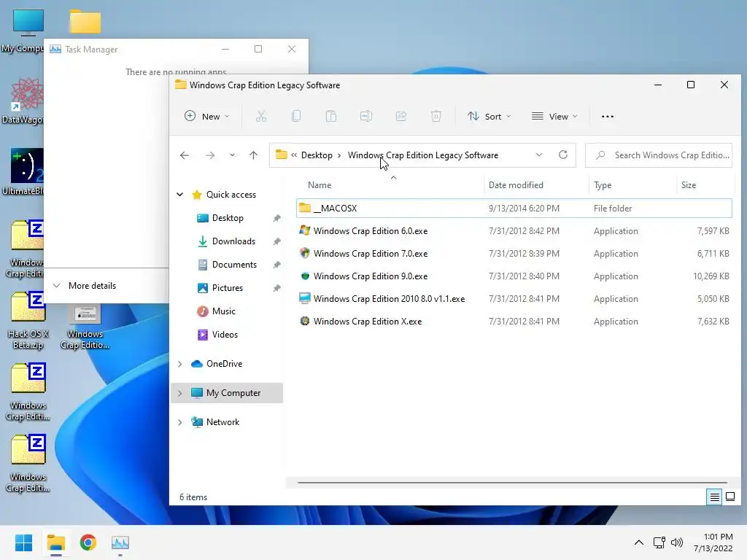This screenshot has width=747, height=560.
Task: Select Desktop in the Quick access sidebar
Action: coord(228,217)
